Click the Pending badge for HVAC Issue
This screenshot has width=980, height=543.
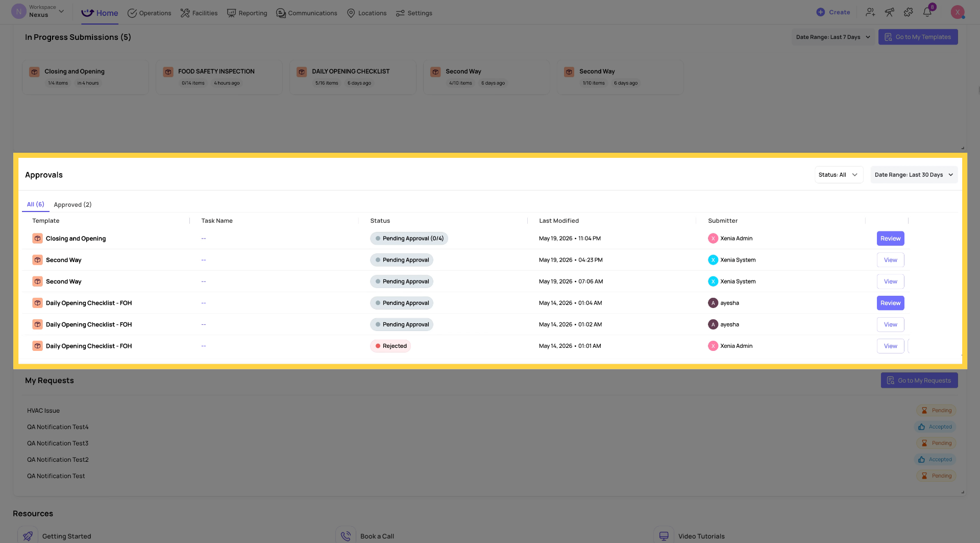936,411
